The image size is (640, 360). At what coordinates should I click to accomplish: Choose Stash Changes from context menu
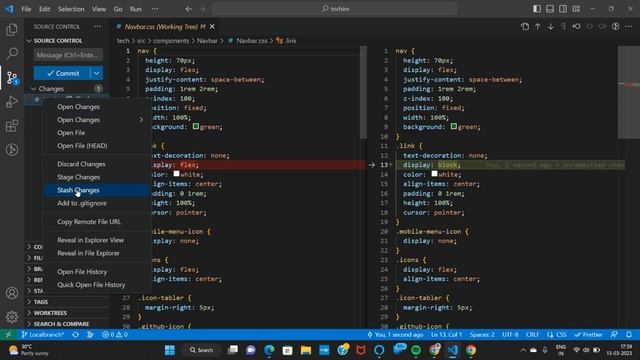coord(97,190)
